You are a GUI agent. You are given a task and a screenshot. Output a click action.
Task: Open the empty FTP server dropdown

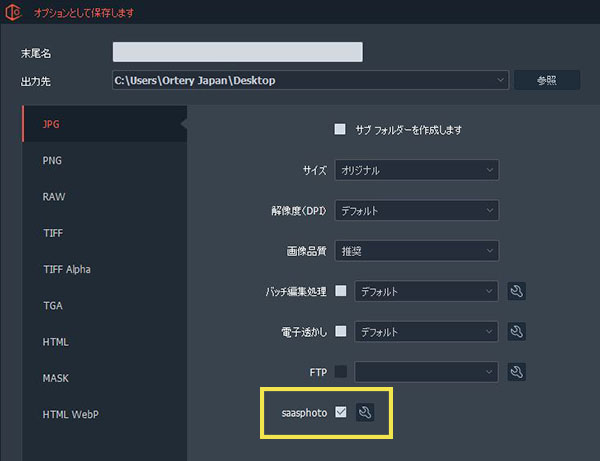coord(426,372)
